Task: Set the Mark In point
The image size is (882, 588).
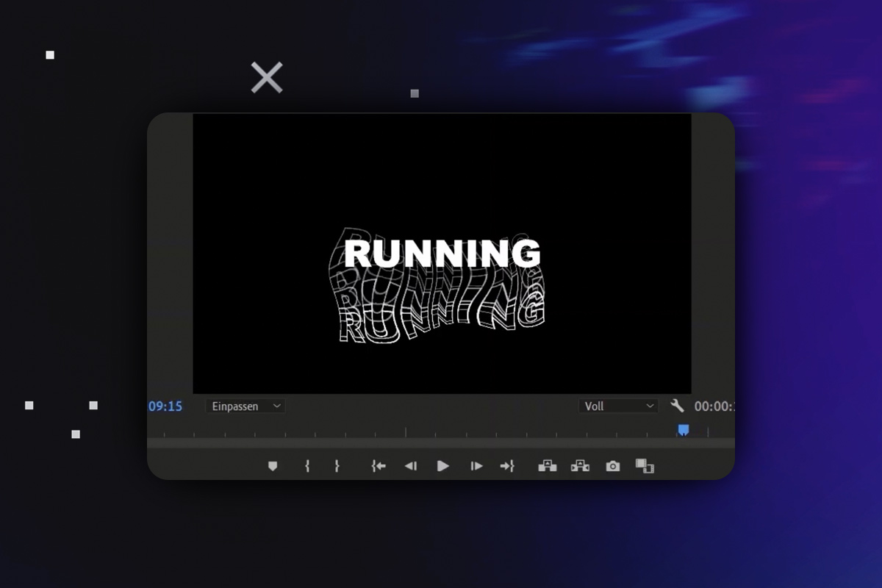Action: 307,466
